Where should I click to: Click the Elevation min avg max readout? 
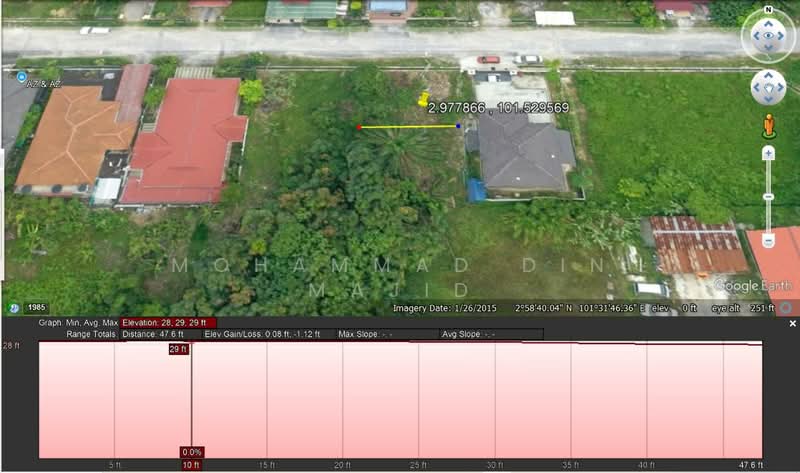point(168,323)
